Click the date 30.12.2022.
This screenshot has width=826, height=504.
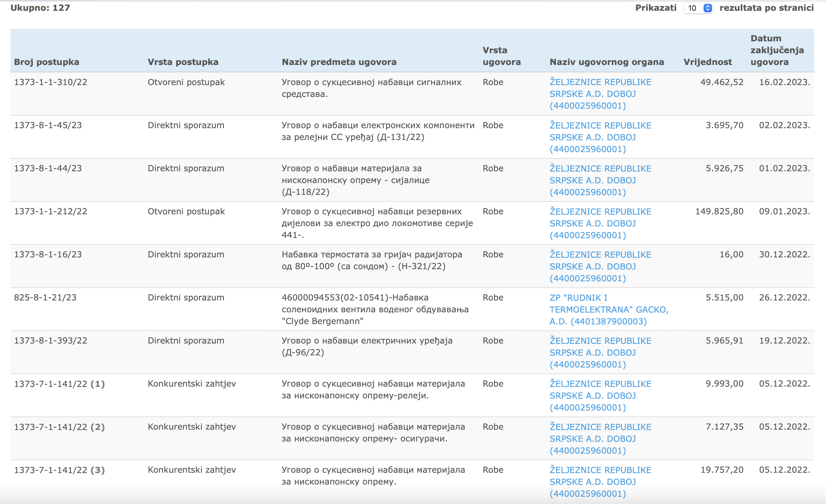(x=784, y=254)
